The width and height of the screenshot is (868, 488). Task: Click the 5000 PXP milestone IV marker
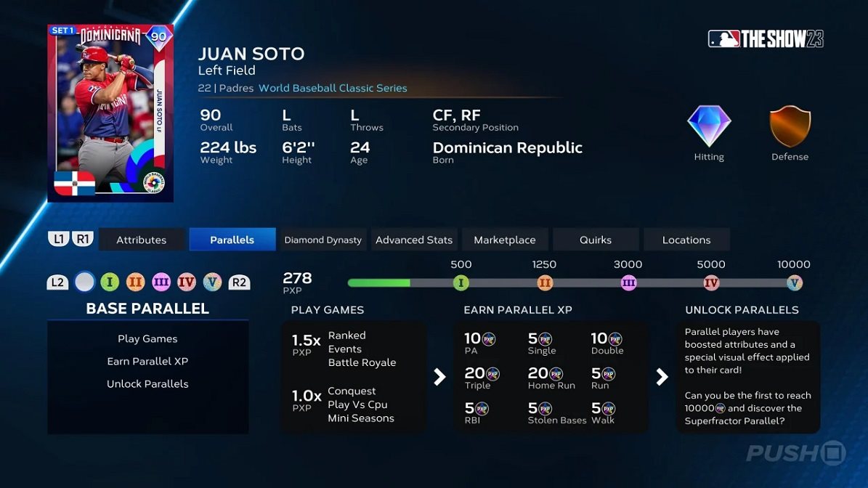pyautogui.click(x=711, y=282)
